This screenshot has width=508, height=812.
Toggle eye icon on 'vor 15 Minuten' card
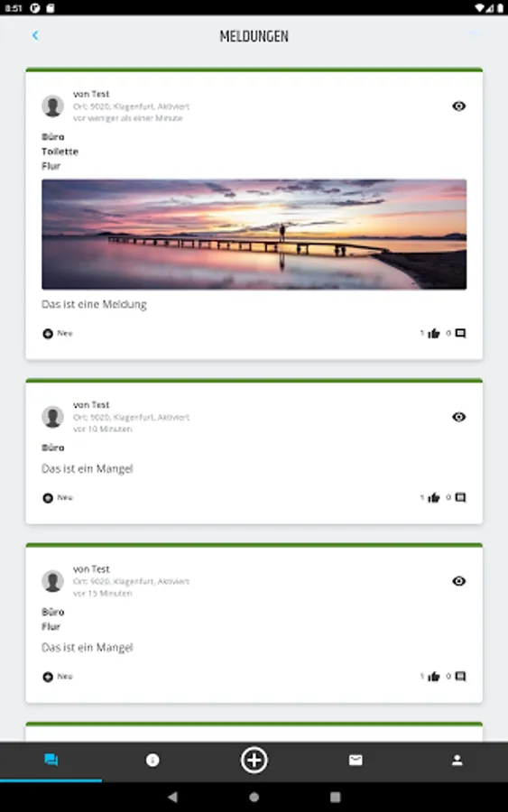(x=458, y=581)
